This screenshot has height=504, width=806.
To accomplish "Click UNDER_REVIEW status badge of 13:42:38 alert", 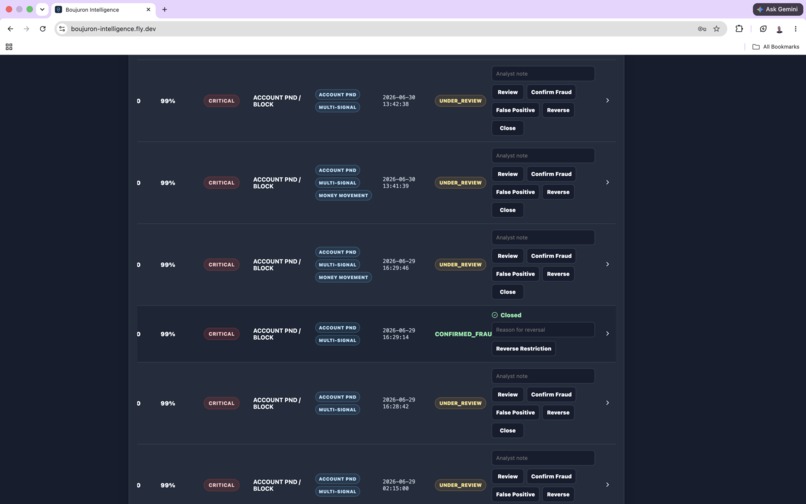I will tap(460, 101).
